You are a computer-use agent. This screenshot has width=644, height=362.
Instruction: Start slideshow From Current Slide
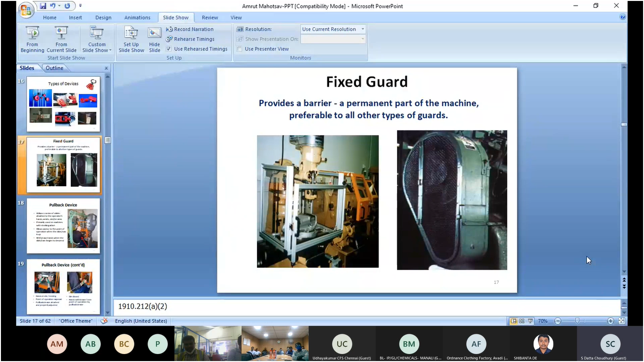click(x=61, y=39)
